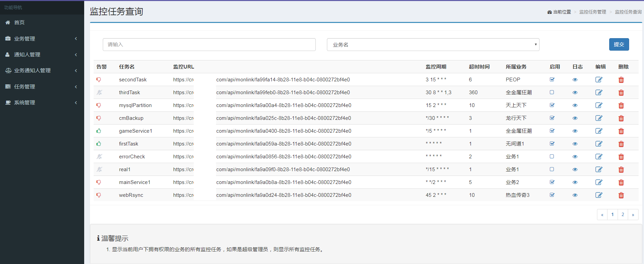Click the thumbs-down alarm icon for secondTask
This screenshot has width=644, height=264.
[99, 80]
